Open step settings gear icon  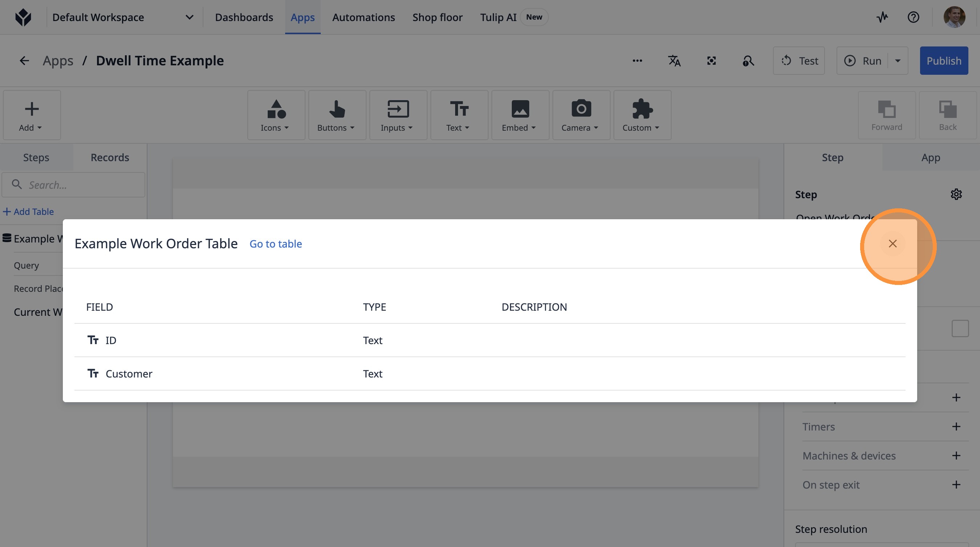(956, 194)
